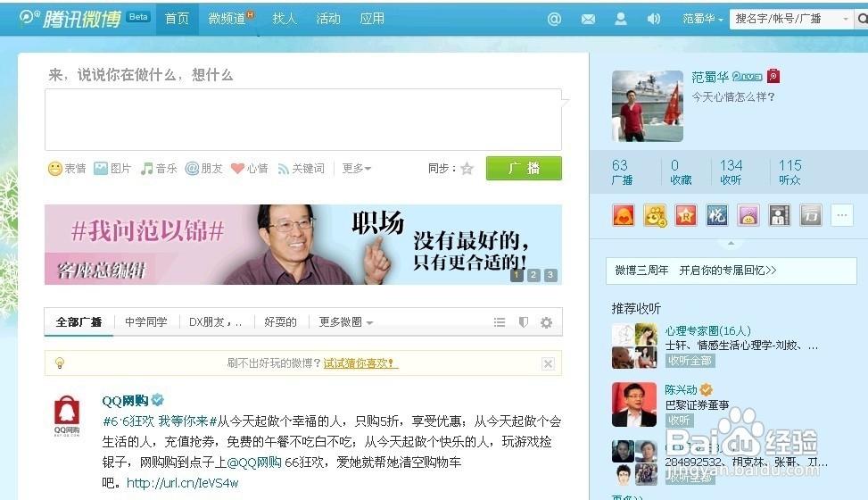The image size is (868, 500).
Task: Open the http://url.cn/IeVS4w link
Action: pyautogui.click(x=182, y=483)
